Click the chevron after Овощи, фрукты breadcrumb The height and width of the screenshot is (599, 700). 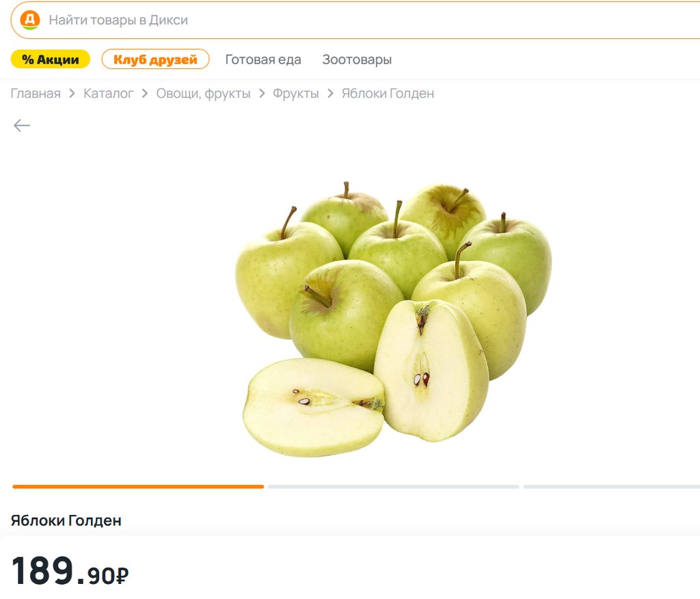[262, 94]
